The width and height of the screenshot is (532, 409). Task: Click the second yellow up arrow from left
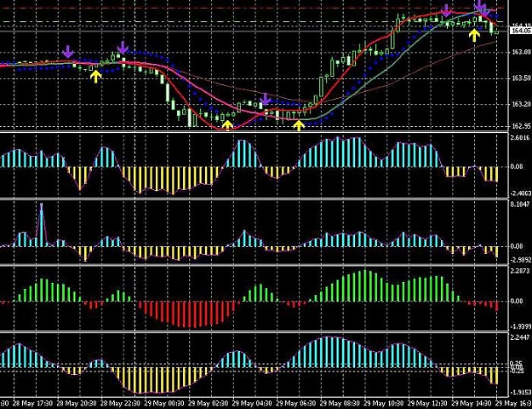click(227, 125)
